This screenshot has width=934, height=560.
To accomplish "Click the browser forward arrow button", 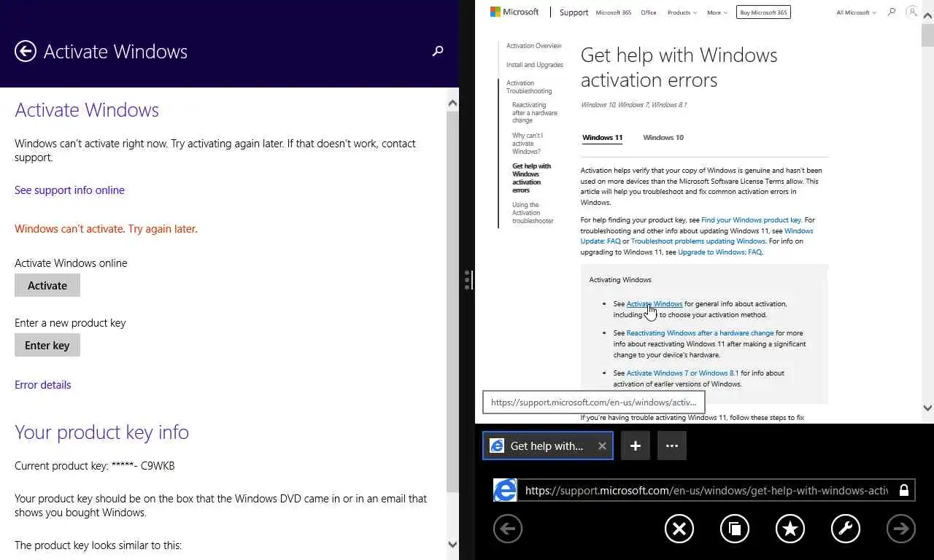I will (x=901, y=529).
